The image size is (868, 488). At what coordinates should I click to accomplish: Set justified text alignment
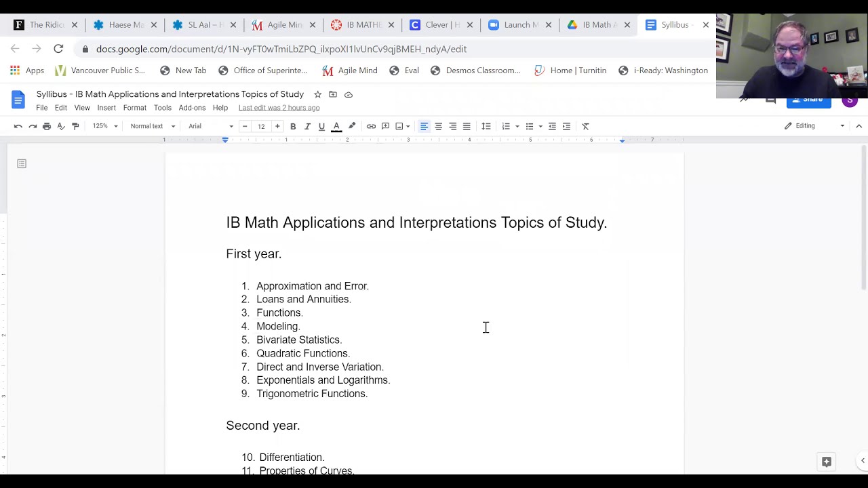tap(467, 126)
